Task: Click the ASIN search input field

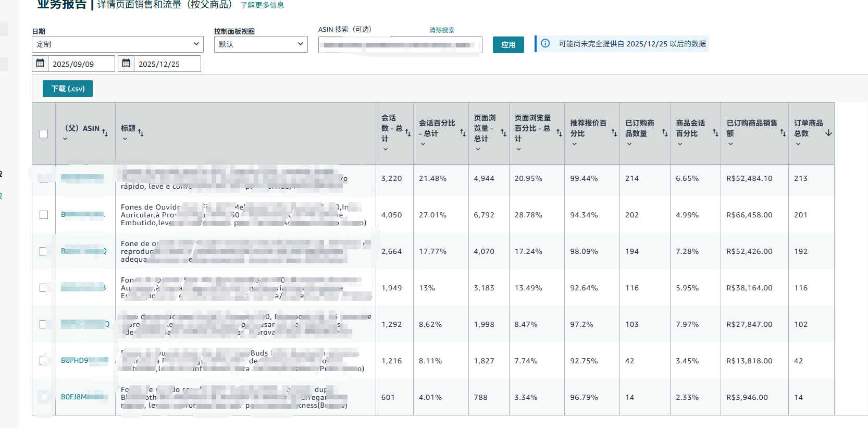Action: click(x=400, y=45)
